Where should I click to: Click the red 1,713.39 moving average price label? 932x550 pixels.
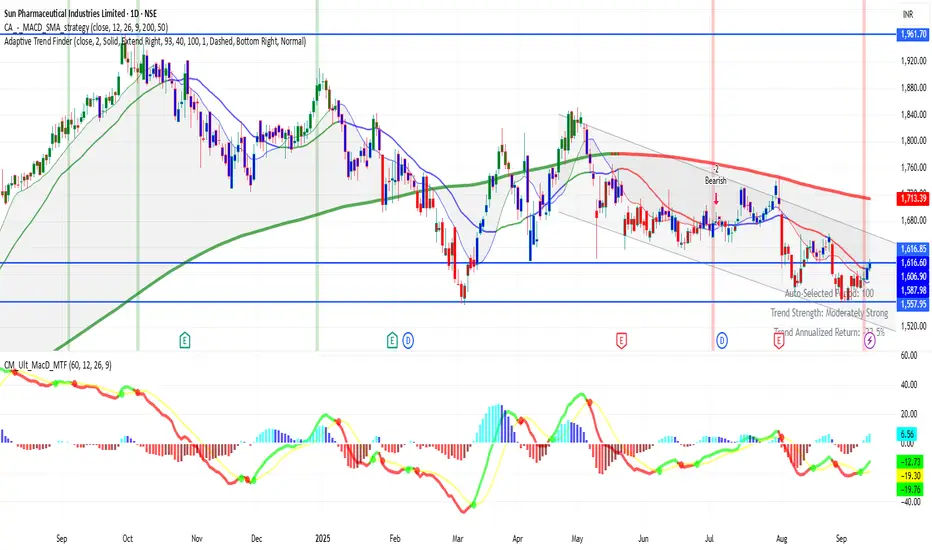point(912,198)
